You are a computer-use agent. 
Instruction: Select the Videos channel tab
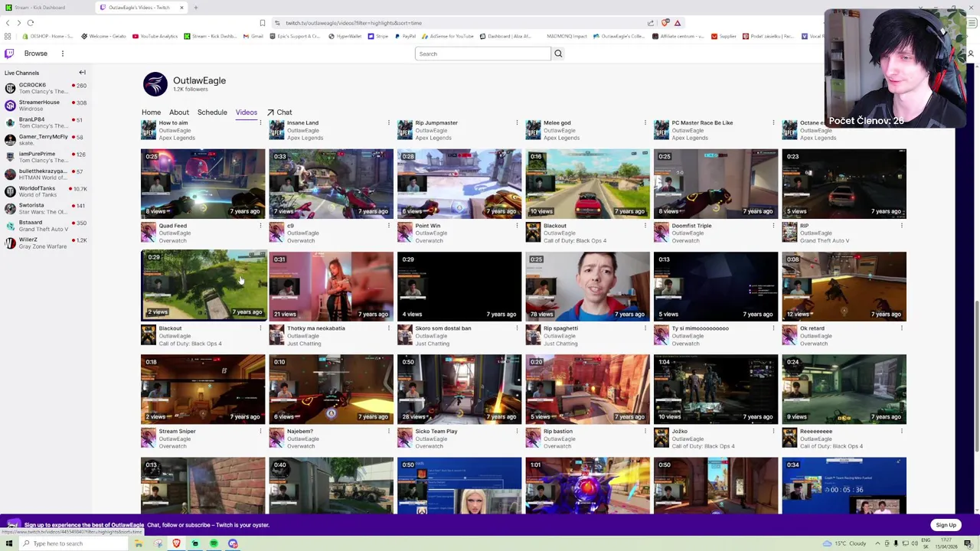[x=247, y=112]
